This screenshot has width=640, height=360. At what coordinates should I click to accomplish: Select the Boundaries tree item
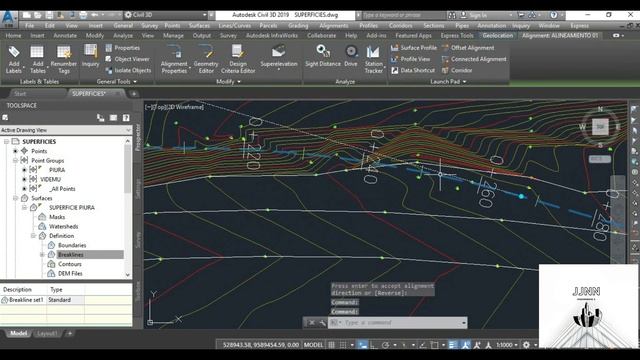tap(72, 245)
